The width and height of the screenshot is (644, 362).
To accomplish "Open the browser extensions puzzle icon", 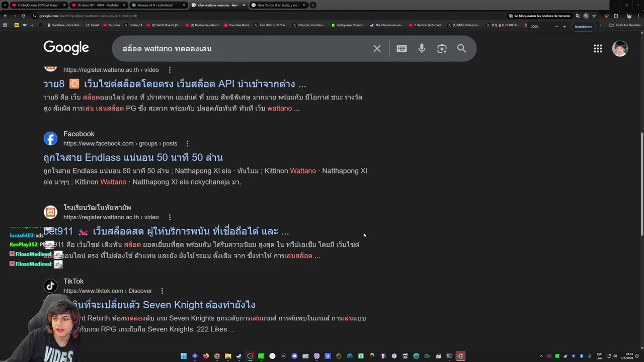I will click(x=616, y=16).
